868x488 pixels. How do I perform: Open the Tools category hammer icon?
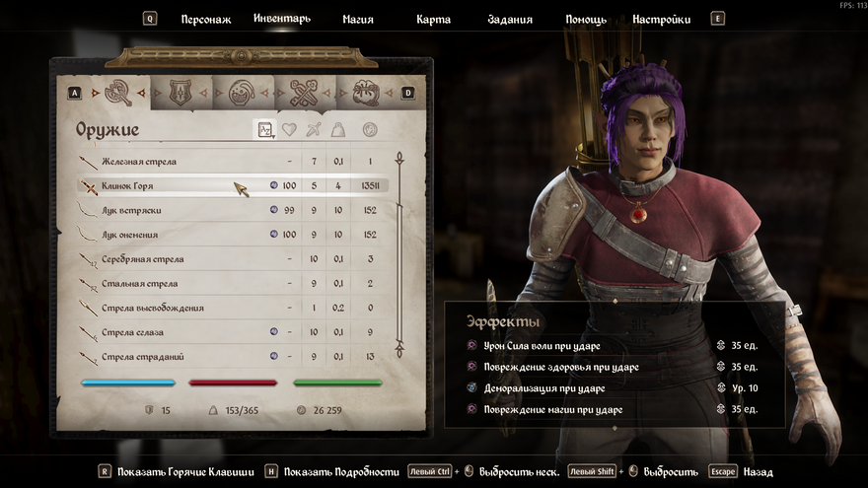(304, 93)
